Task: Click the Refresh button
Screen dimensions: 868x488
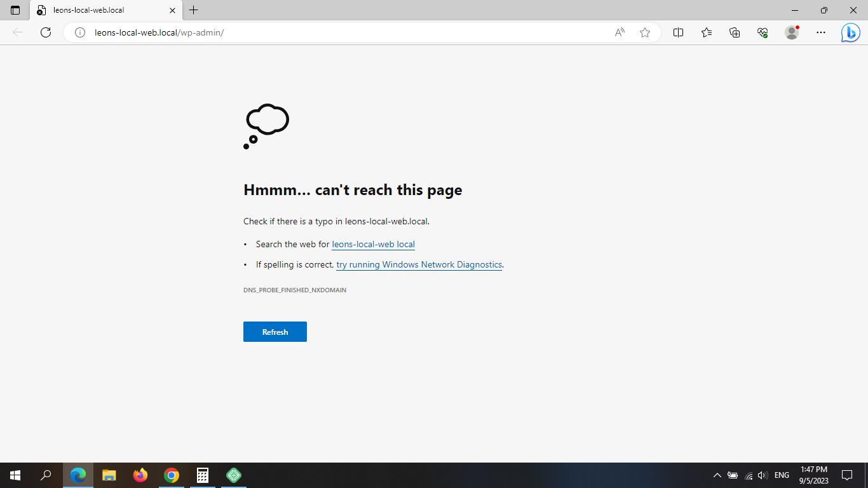Action: pos(275,332)
